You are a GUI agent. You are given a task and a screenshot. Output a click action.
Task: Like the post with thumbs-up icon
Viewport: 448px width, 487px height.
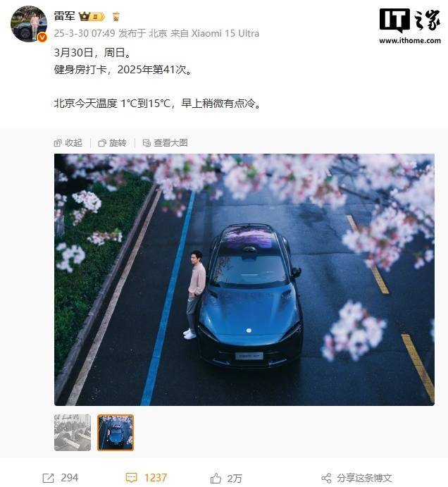216,478
